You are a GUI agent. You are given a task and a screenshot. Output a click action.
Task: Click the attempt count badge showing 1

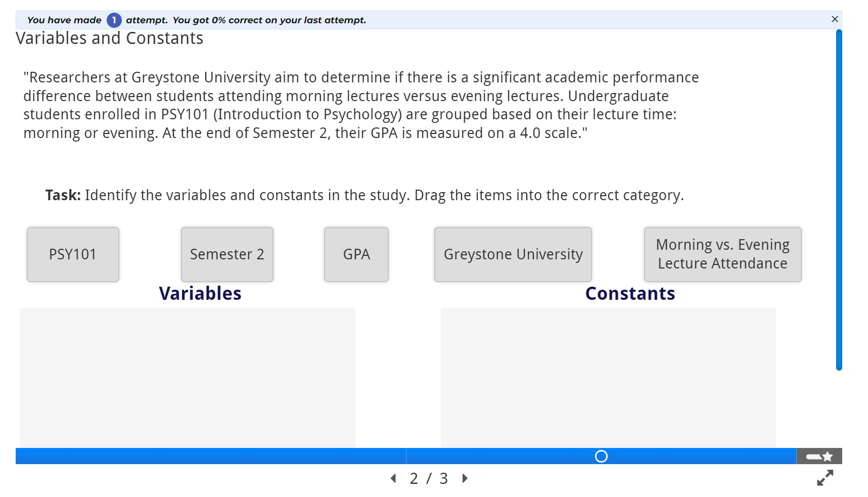tap(114, 20)
